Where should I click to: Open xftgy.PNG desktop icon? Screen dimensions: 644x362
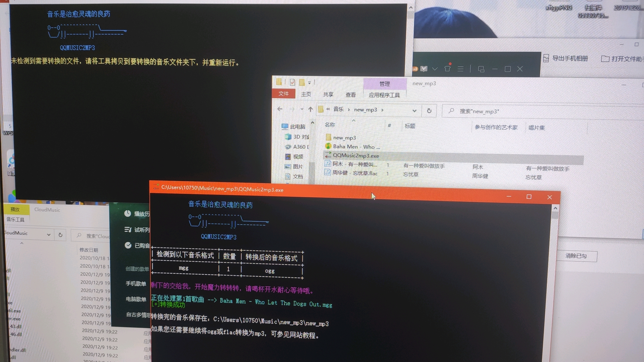pyautogui.click(x=559, y=8)
